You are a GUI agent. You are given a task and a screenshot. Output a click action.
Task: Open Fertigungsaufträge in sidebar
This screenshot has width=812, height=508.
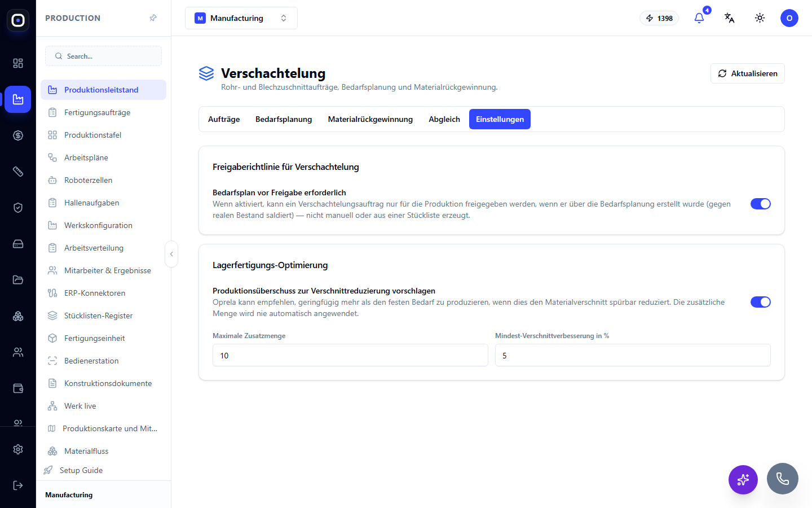point(103,112)
